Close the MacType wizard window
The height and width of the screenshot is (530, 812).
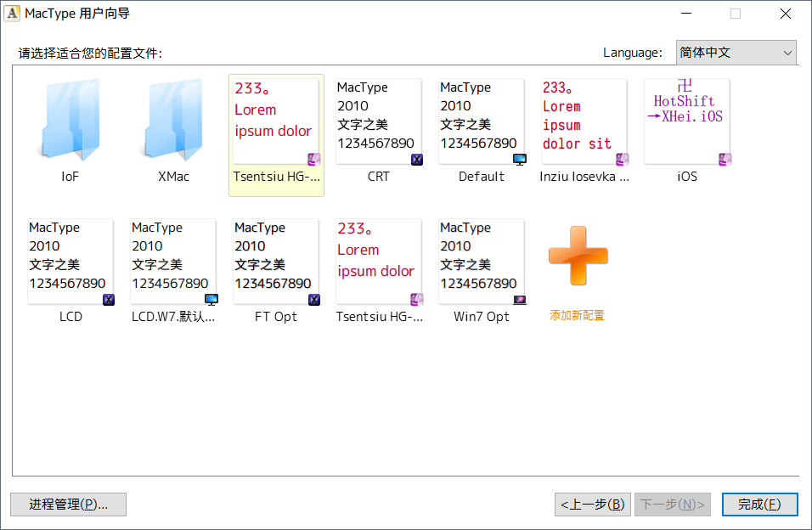point(786,14)
